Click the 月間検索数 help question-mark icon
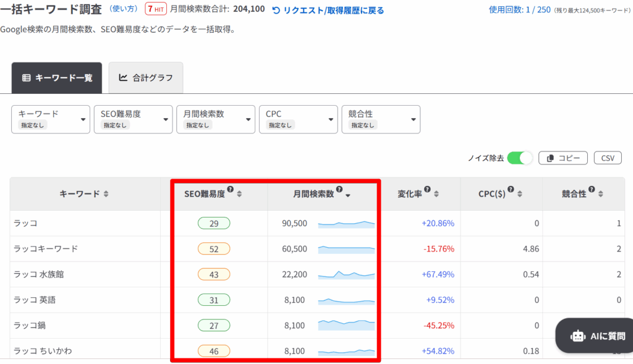This screenshot has width=633, height=364. [339, 190]
